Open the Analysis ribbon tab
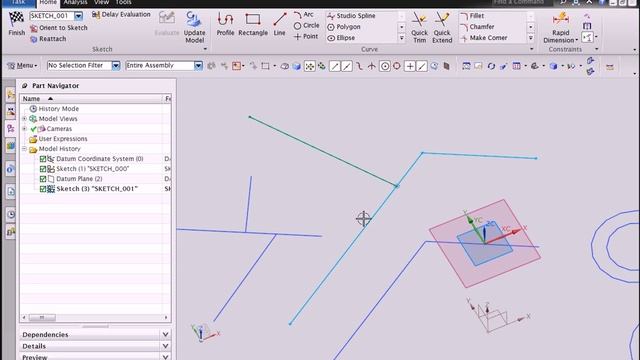The width and height of the screenshot is (640, 360). pyautogui.click(x=75, y=3)
